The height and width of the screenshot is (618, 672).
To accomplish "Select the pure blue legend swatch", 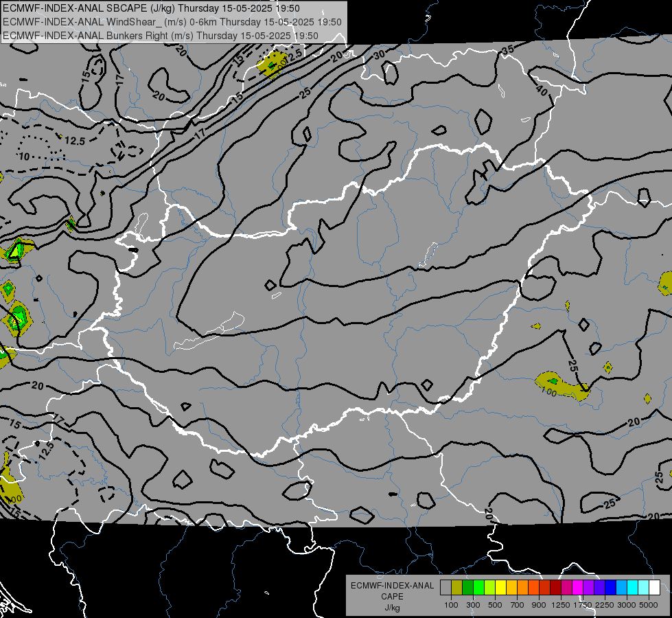I will coord(611,588).
